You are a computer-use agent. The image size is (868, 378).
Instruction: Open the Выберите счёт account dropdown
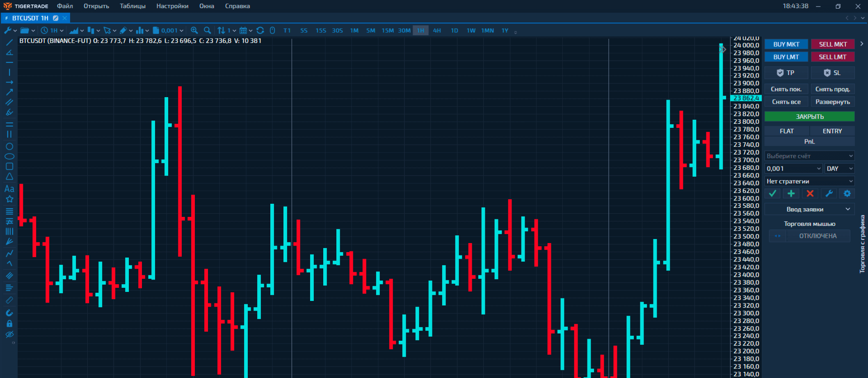click(809, 156)
